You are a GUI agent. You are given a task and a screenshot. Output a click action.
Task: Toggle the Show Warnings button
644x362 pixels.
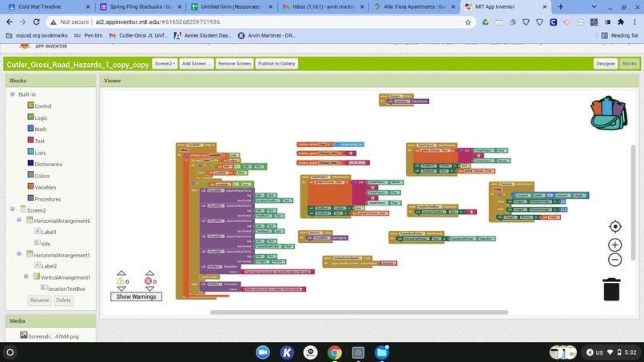click(x=136, y=296)
